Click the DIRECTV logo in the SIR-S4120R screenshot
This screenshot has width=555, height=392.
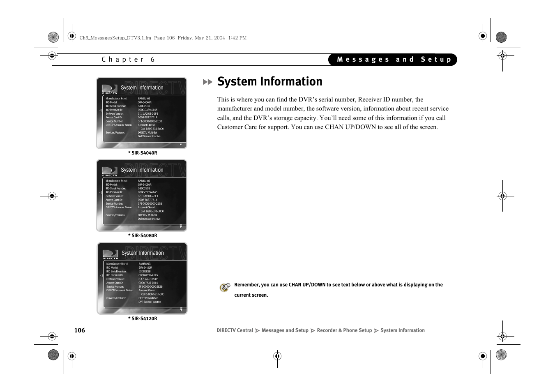111,254
